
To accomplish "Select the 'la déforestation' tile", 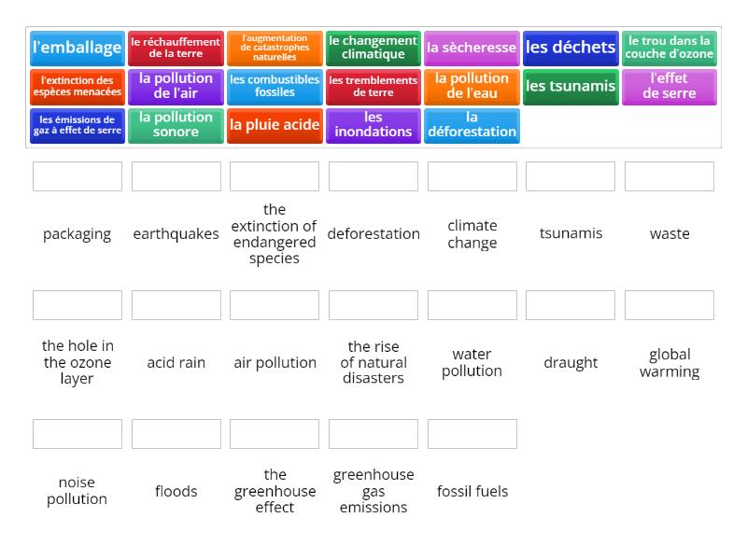I will (x=472, y=125).
